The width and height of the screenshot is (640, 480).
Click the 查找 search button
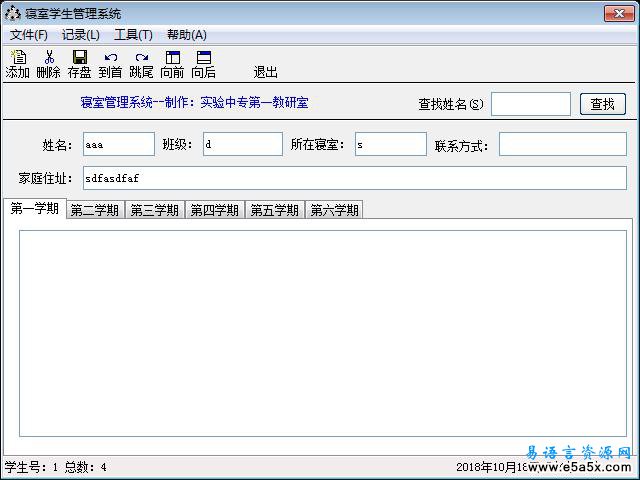(602, 104)
